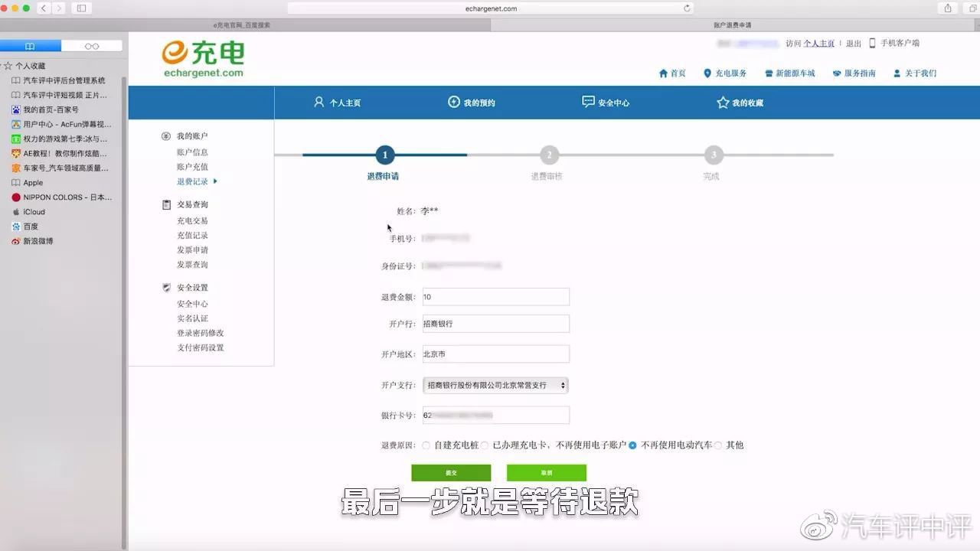
Task: Open 发票申请 in sidebar
Action: (x=192, y=250)
